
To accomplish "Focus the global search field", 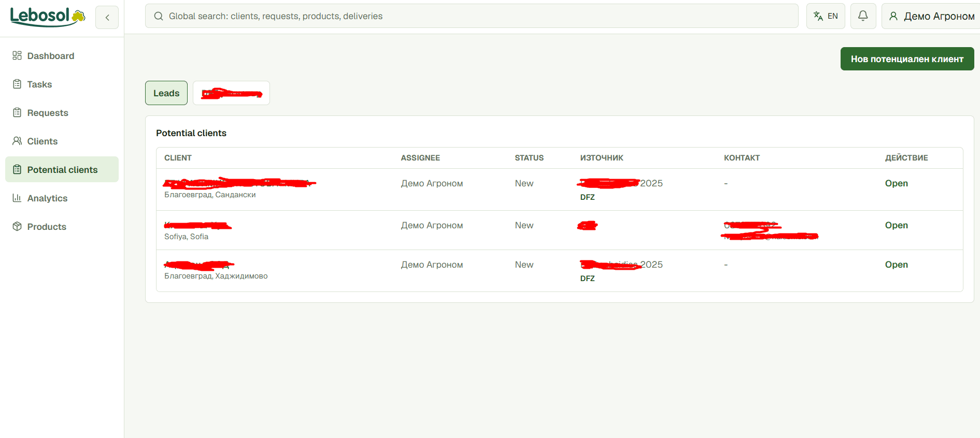I will point(472,16).
